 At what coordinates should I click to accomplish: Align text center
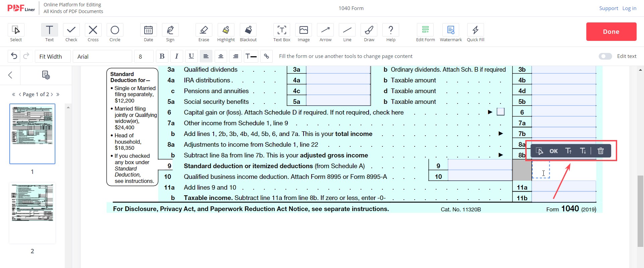[221, 56]
